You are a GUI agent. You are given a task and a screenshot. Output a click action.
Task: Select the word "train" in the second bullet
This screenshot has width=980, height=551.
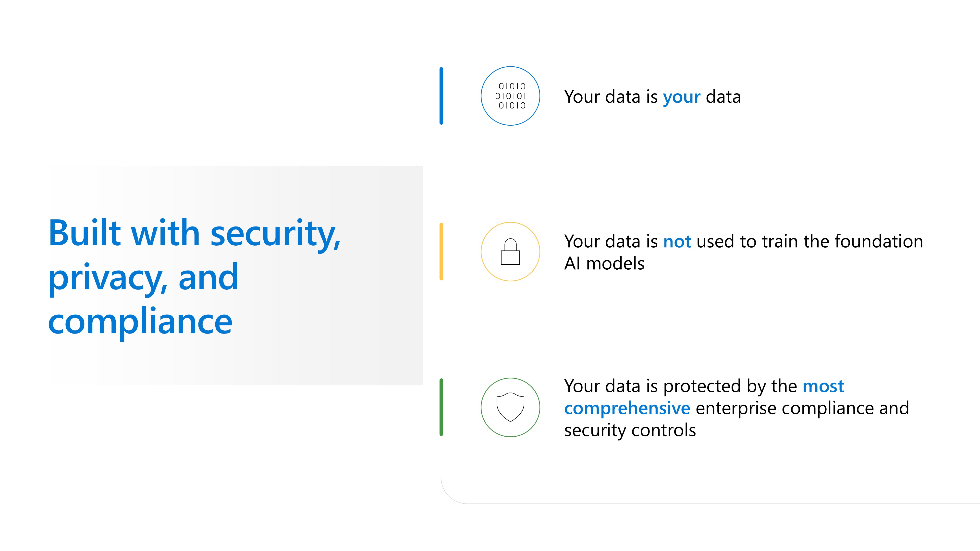click(780, 241)
